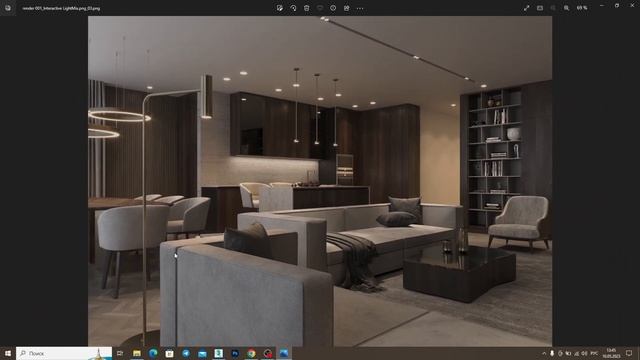This screenshot has height=360, width=640.
Task: Add photo to favorites with heart icon
Action: click(320, 8)
